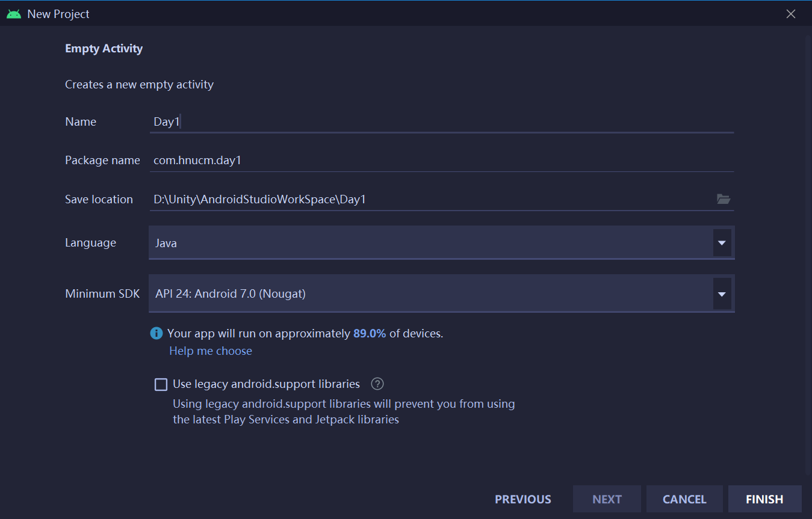Image resolution: width=812 pixels, height=519 pixels.
Task: Focus the Name field containing Day1
Action: pos(441,121)
